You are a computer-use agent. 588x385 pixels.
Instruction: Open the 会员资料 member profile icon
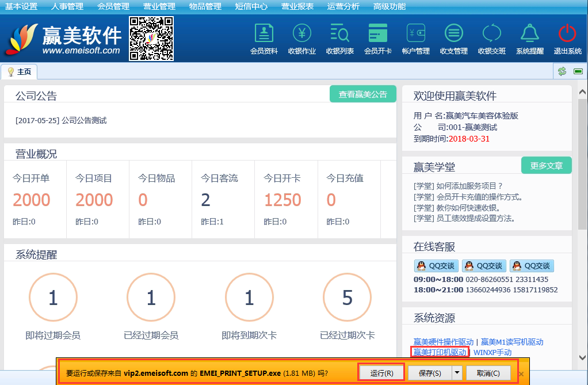264,39
